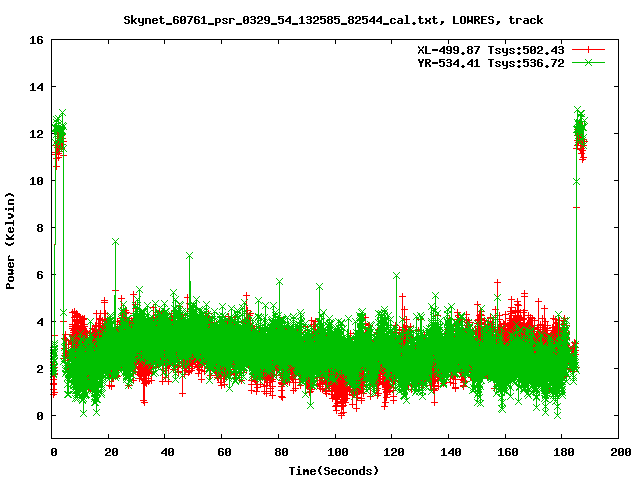Click the green spike peak near 48 seconds

click(x=189, y=256)
